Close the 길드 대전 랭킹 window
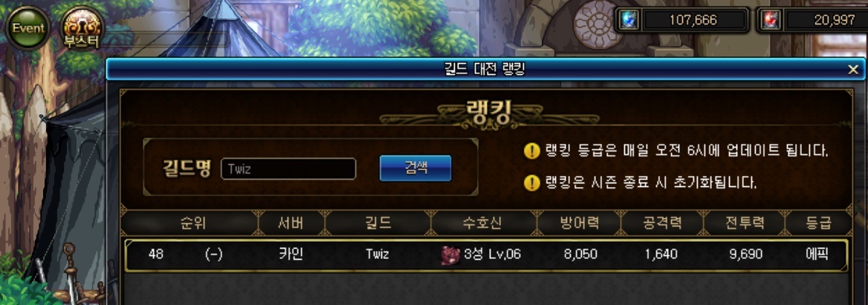Viewport: 868px width, 305px height. click(853, 69)
